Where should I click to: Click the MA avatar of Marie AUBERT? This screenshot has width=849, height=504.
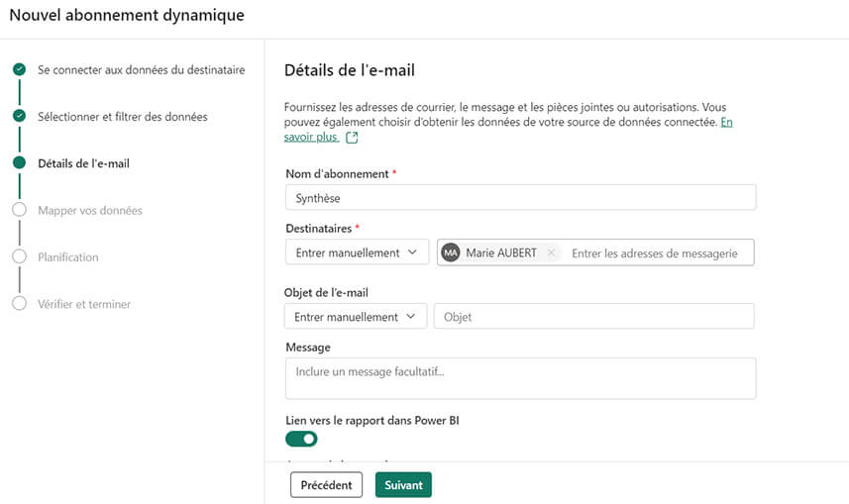451,252
